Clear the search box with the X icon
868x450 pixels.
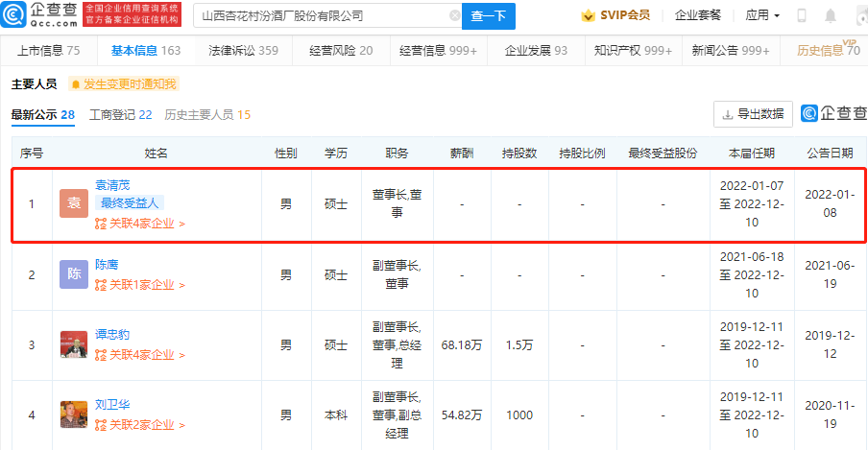tap(454, 16)
